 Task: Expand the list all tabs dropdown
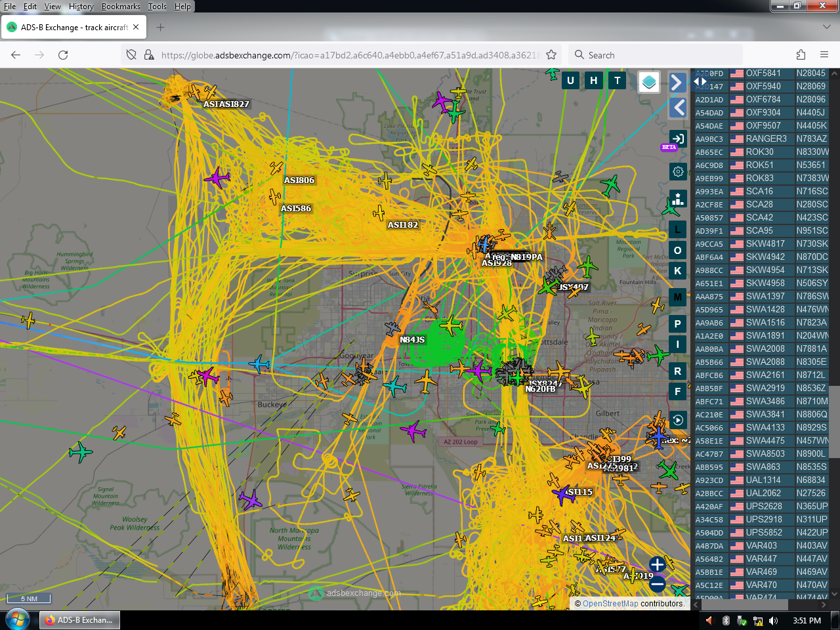826,28
